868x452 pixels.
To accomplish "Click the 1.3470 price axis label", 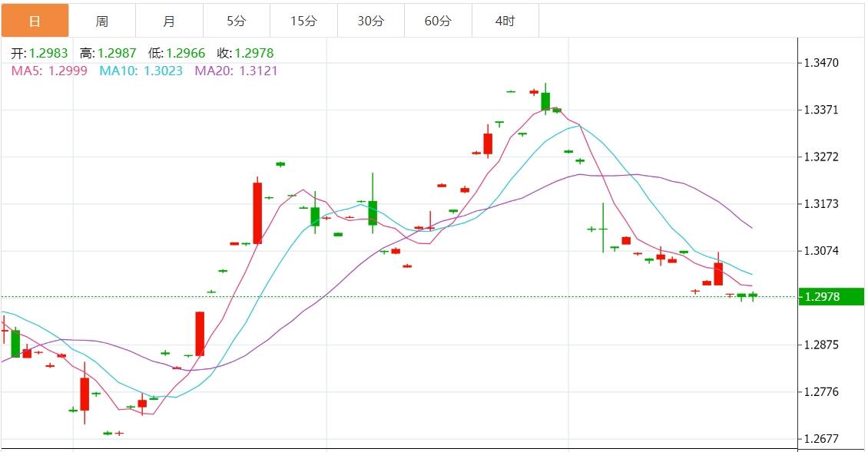I will (x=821, y=63).
